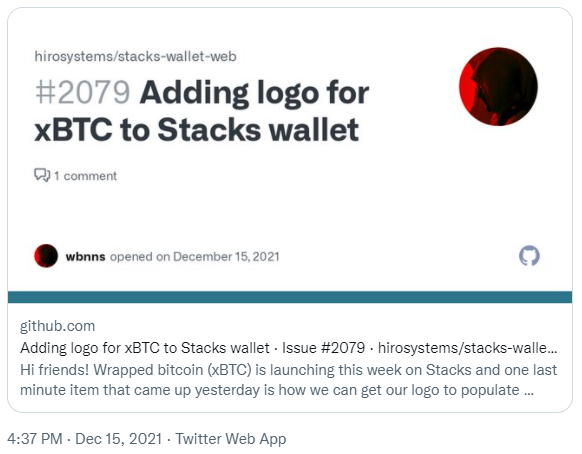Open the card headline mentioning Issue #2079

point(289,348)
